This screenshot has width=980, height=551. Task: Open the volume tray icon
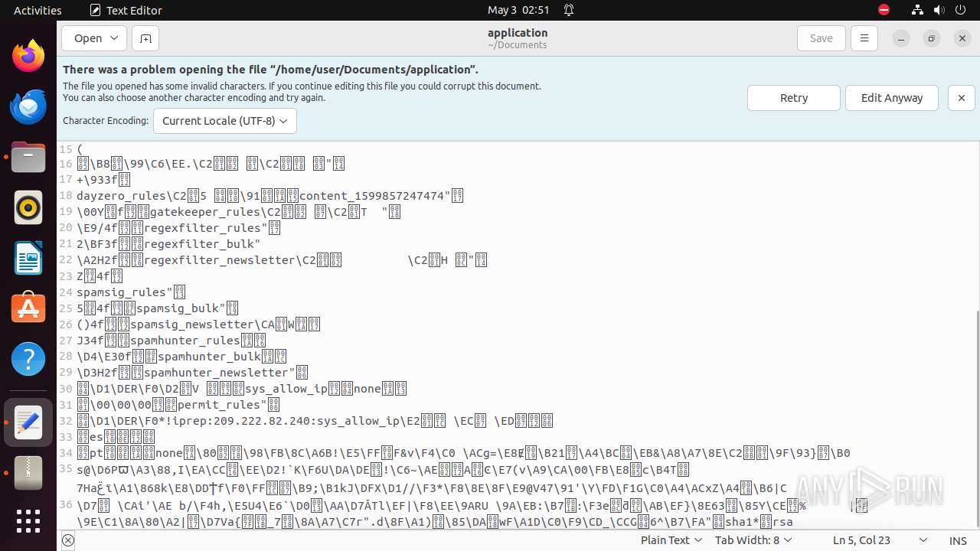coord(939,10)
